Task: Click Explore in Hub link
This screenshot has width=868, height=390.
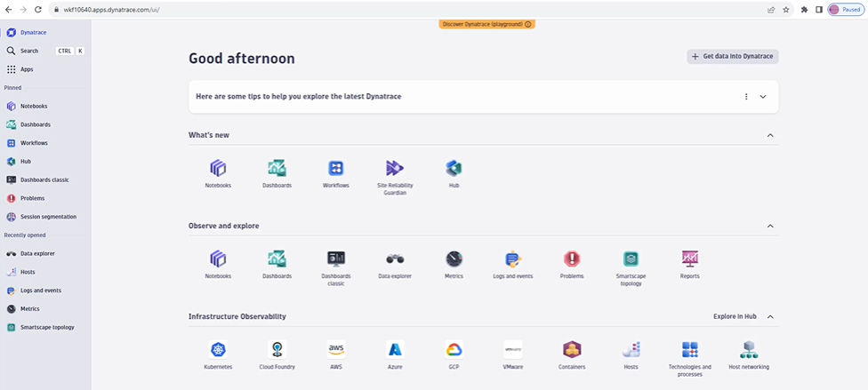Action: point(735,316)
